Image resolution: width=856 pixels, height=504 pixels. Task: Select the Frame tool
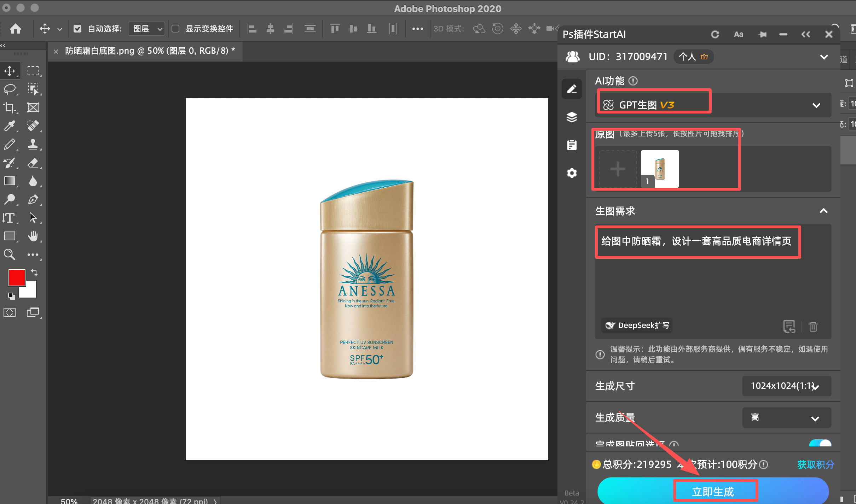33,107
